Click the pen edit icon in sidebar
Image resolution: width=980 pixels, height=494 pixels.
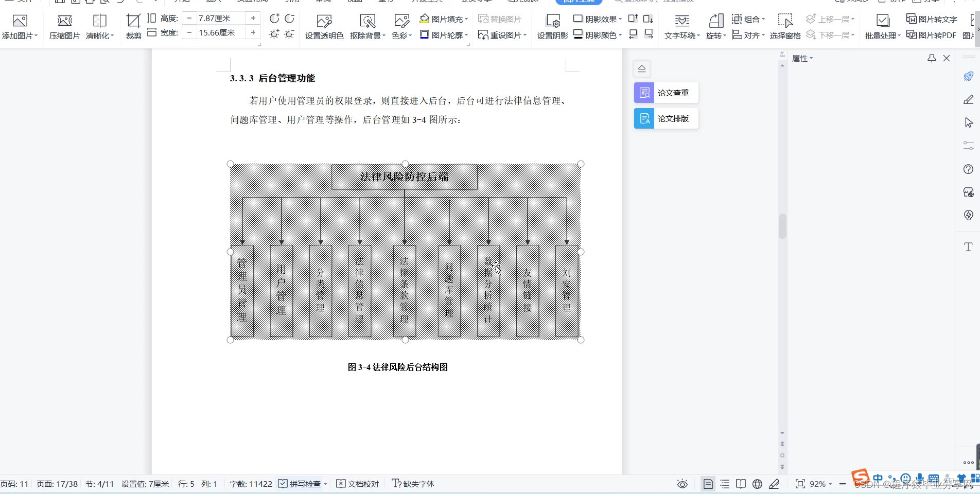pos(968,99)
